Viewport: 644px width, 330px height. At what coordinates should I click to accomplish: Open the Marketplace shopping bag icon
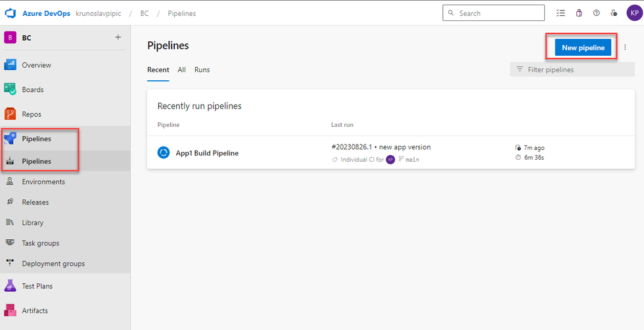click(x=579, y=13)
